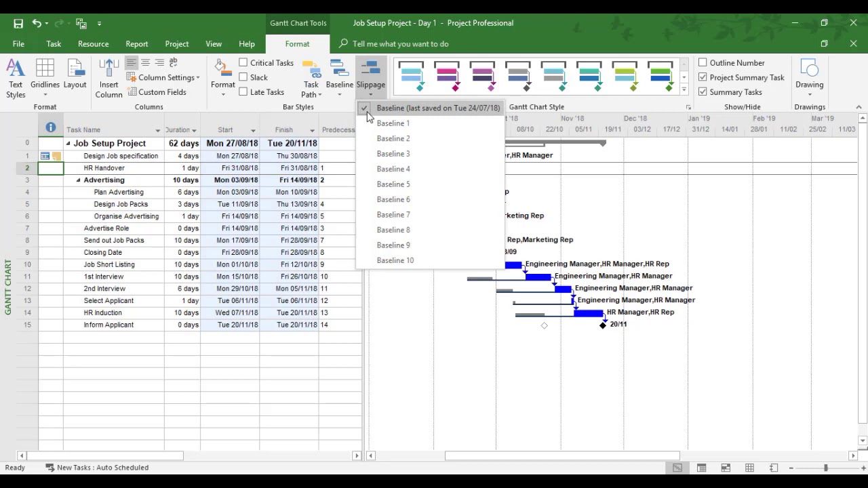Switch to Resource Sheet view in status bar

click(749, 468)
